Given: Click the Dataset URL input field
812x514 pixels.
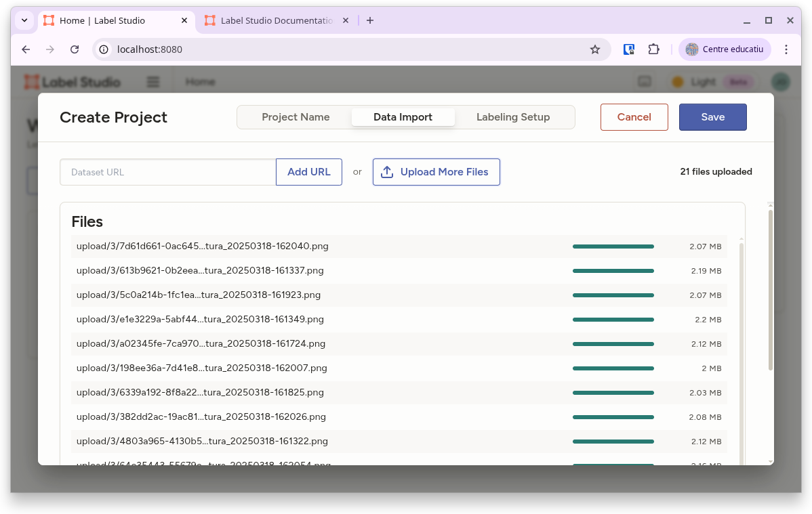Looking at the screenshot, I should click(168, 172).
